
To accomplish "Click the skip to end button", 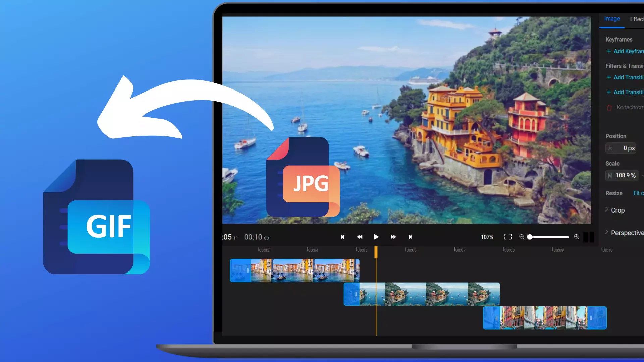I will tap(410, 236).
